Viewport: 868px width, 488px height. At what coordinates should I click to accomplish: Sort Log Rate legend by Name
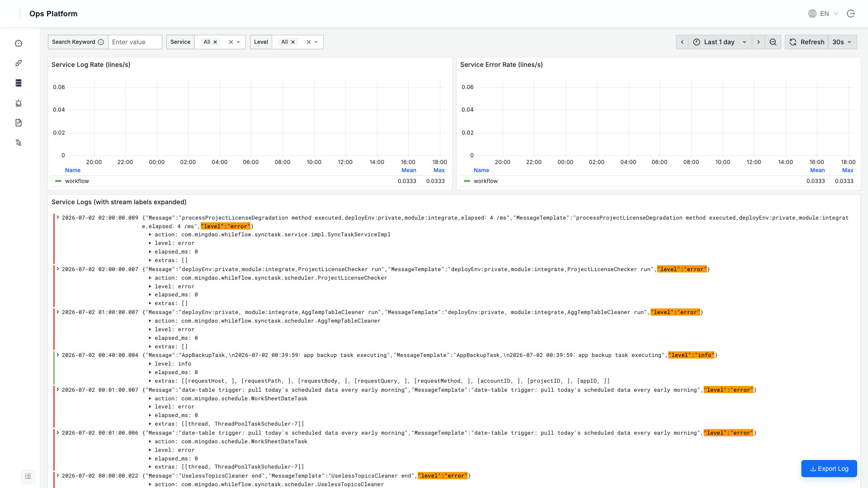(73, 170)
